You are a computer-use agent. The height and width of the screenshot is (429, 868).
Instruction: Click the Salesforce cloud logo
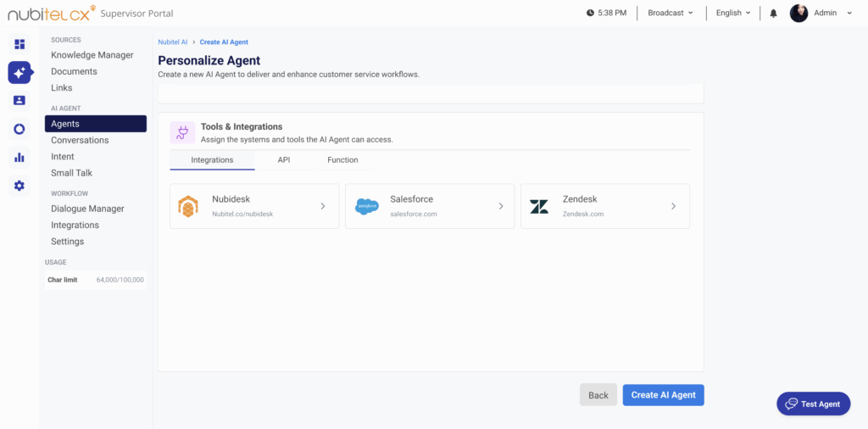coord(366,206)
